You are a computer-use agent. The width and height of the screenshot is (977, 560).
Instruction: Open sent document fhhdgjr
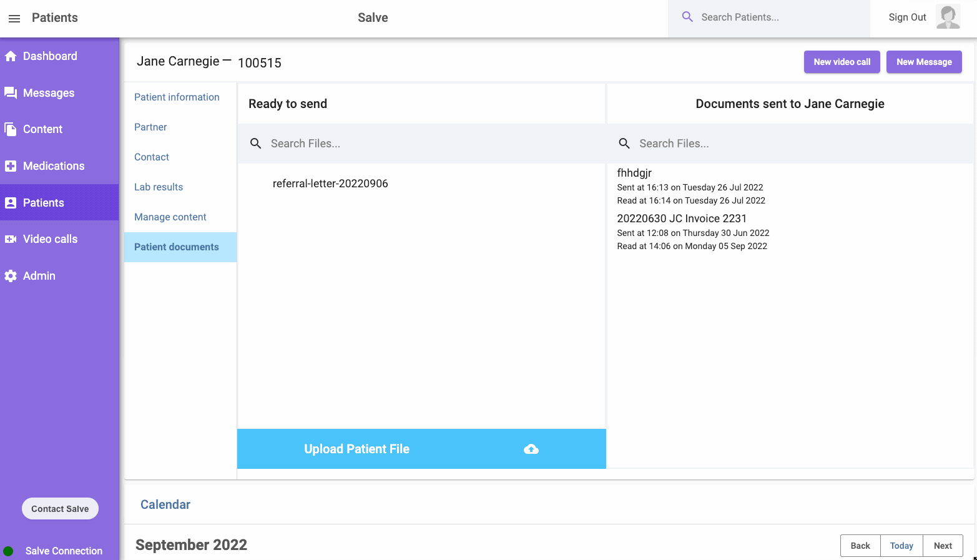(x=634, y=173)
